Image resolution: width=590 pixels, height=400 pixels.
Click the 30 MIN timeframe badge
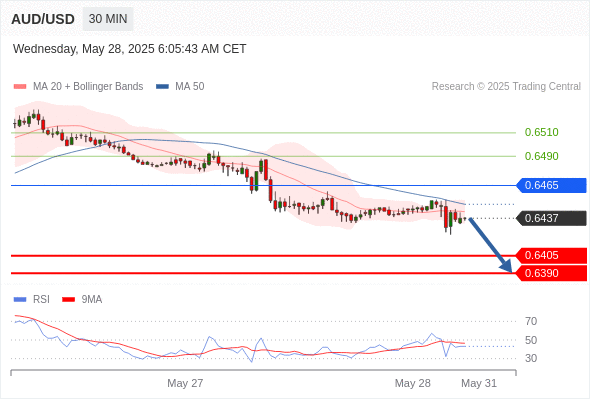[x=108, y=19]
